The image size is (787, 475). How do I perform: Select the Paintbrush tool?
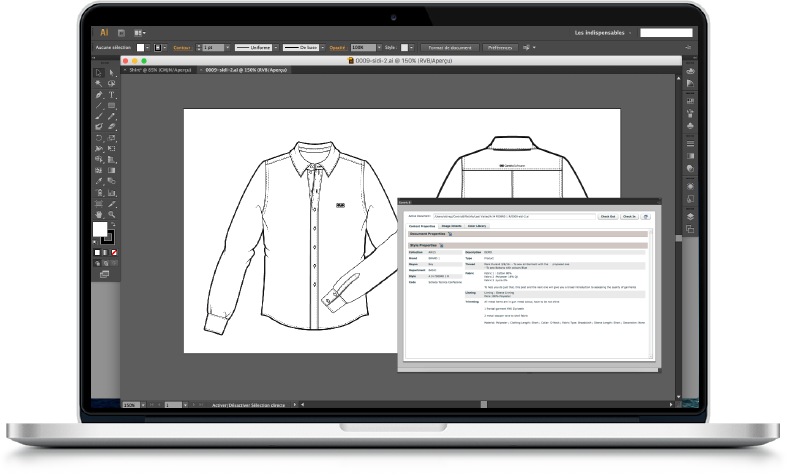pyautogui.click(x=99, y=116)
